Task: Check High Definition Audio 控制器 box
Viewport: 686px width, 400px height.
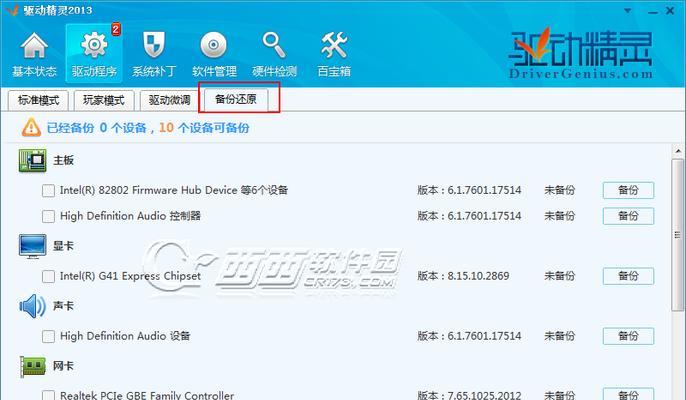Action: [x=48, y=216]
